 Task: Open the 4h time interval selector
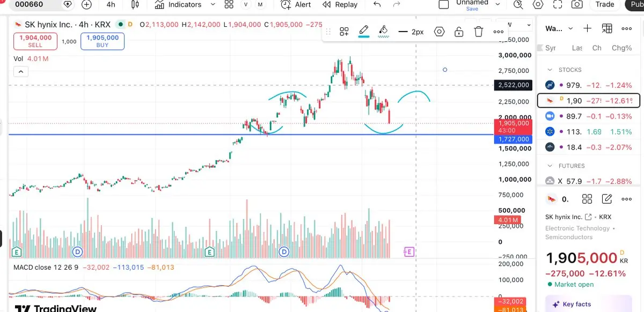[111, 4]
